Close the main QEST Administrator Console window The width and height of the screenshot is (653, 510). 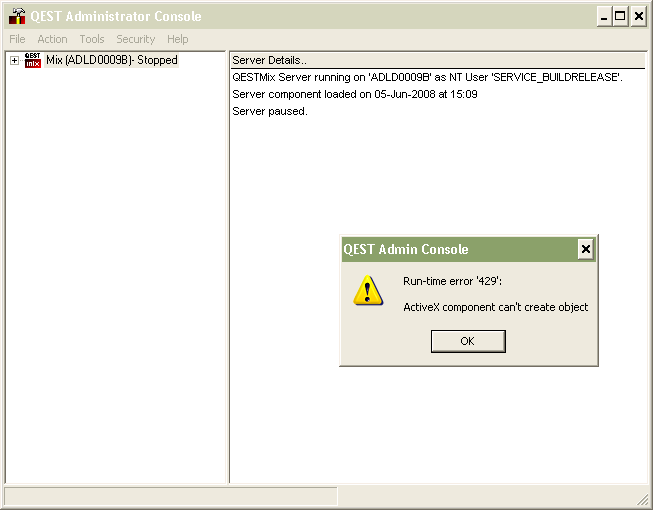tap(638, 16)
